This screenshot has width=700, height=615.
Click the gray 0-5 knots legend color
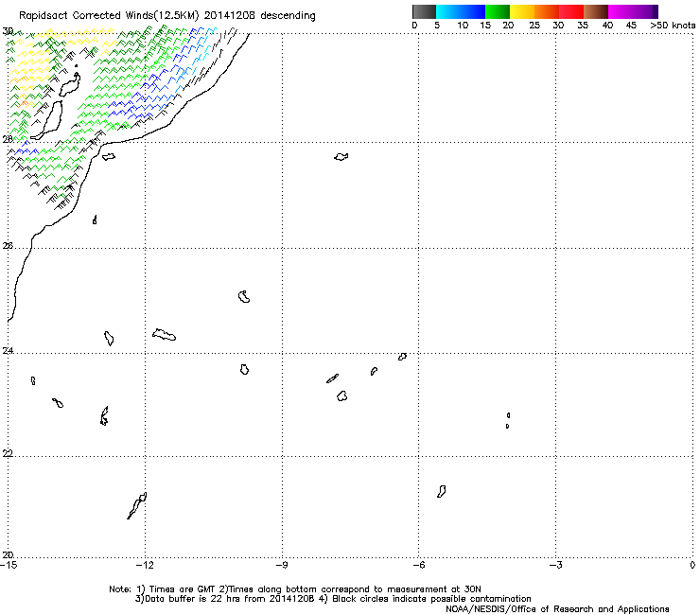coord(424,11)
